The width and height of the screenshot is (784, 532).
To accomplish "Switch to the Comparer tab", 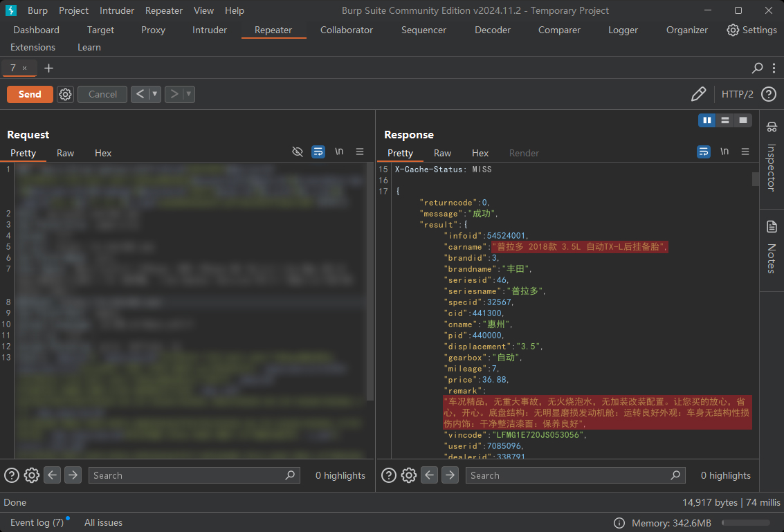I will click(559, 30).
